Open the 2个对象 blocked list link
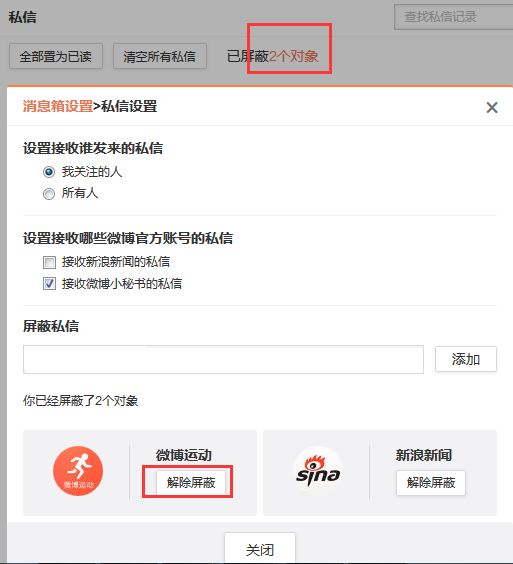This screenshot has height=564, width=513. [x=294, y=56]
